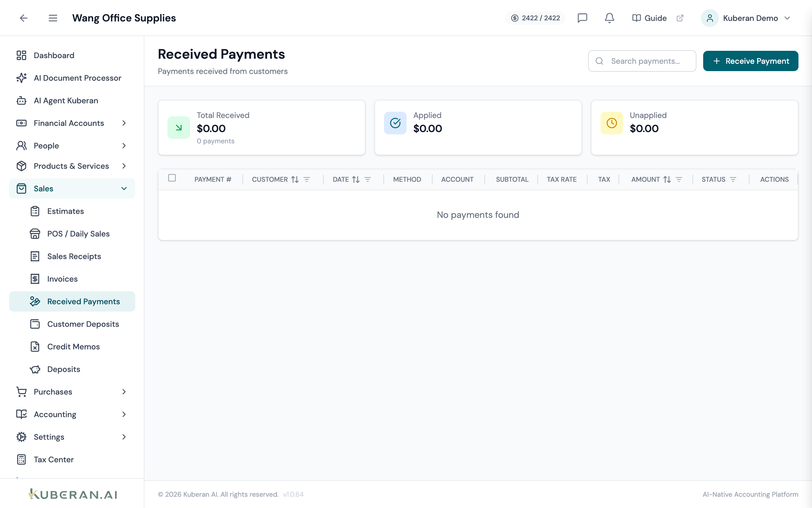Click the Actions column header

pos(774,179)
